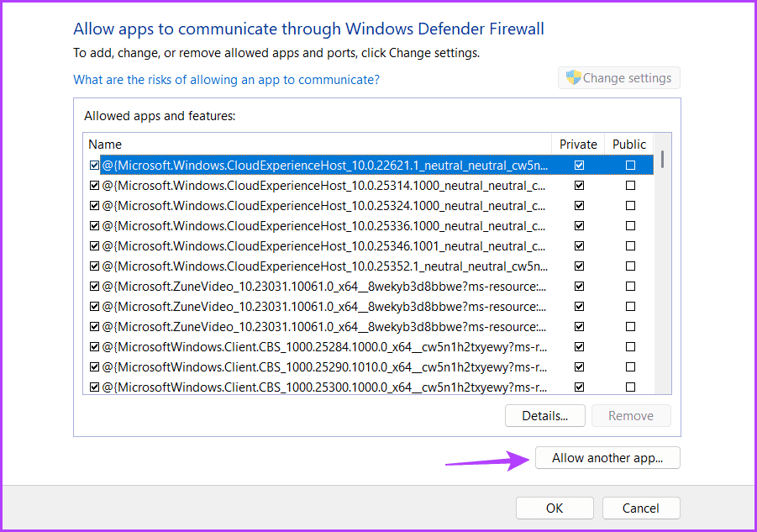Viewport: 757px width, 532px height.
Task: Check Public box for CloudExperienceHost_10.0.25324.1000
Action: 630,206
